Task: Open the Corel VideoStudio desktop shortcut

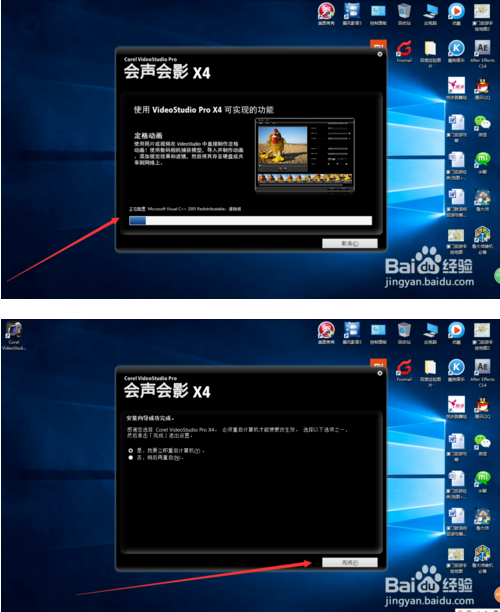Action: (14, 335)
